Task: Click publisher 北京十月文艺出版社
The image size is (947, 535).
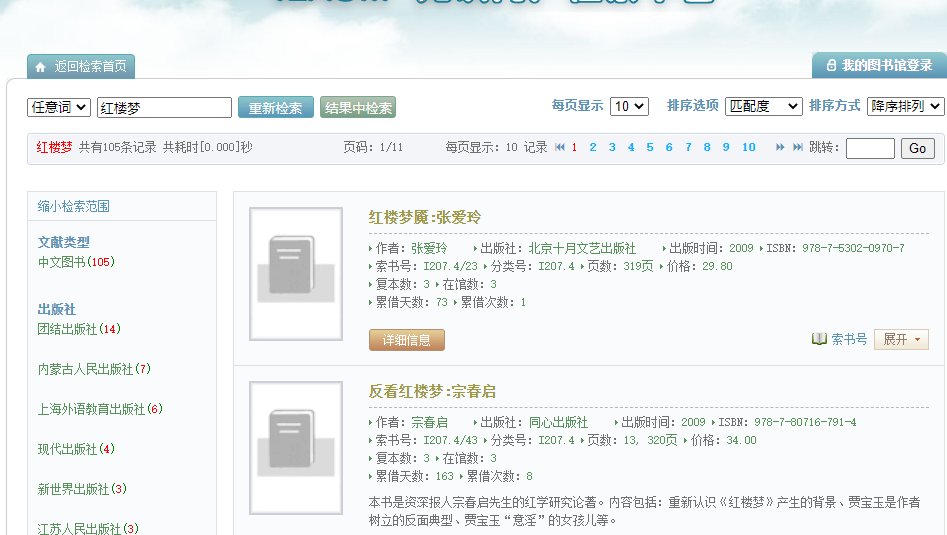Action: click(582, 248)
